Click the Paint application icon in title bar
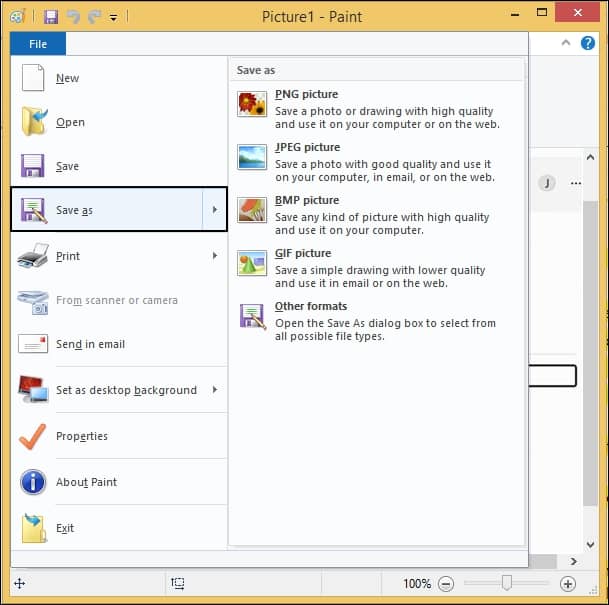This screenshot has width=609, height=605. click(17, 17)
